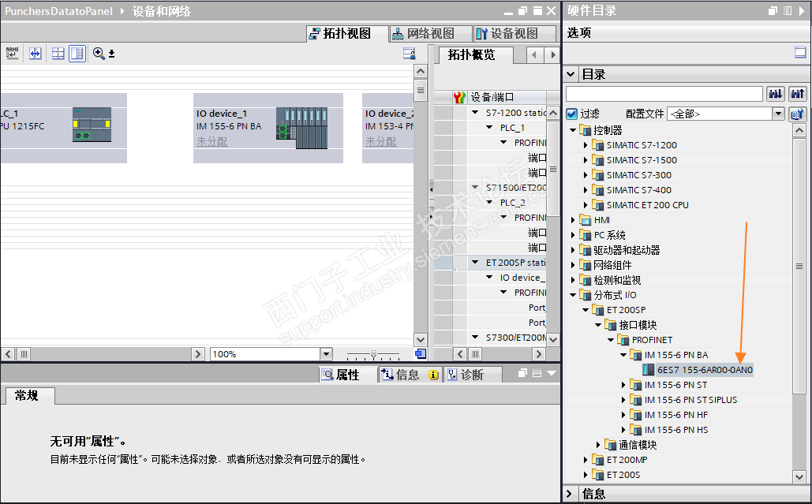
Task: Click the zoom magnifier toolbar icon
Action: pos(99,53)
